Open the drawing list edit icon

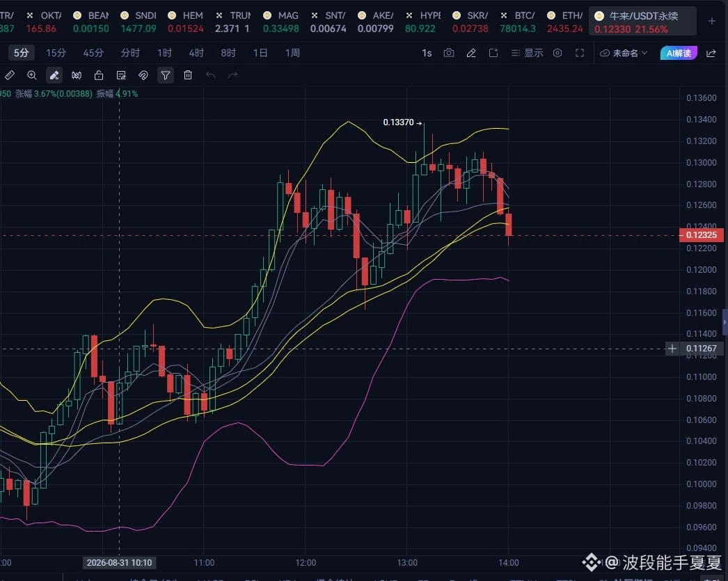click(121, 75)
